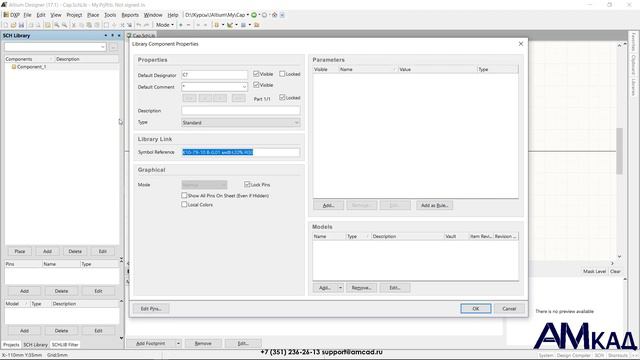Click the Zoom Out magnifier icon

click(64, 25)
